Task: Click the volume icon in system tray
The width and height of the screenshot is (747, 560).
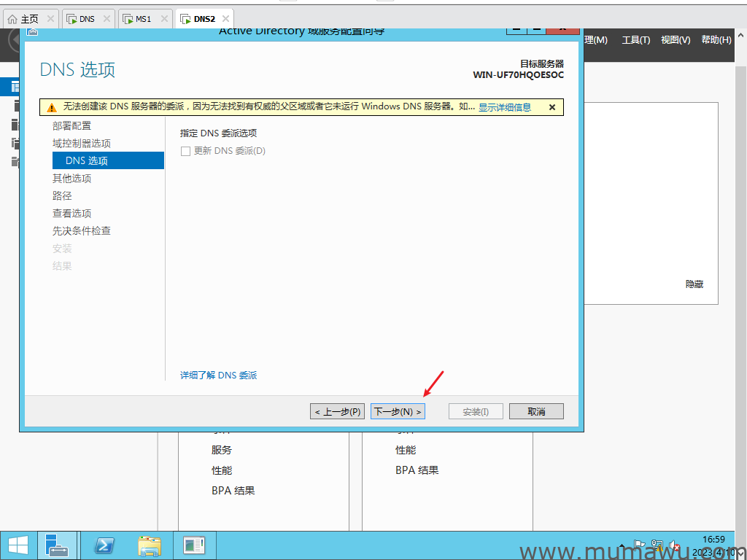Action: (x=676, y=545)
